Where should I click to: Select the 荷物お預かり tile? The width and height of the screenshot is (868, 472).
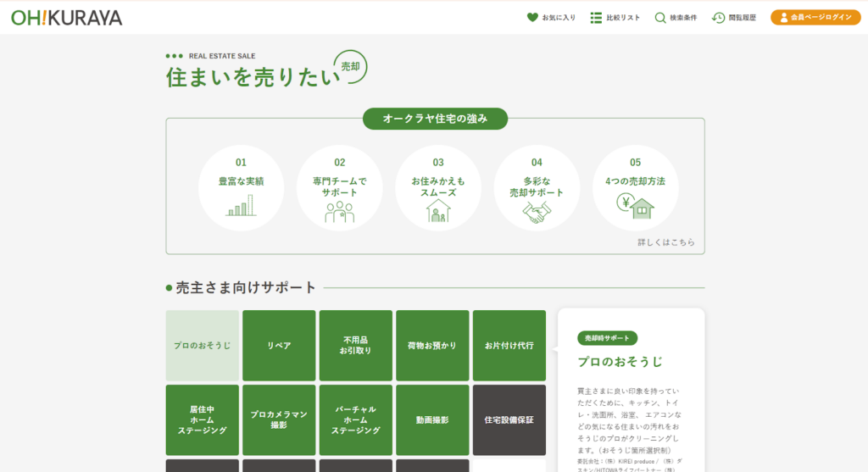click(x=432, y=345)
